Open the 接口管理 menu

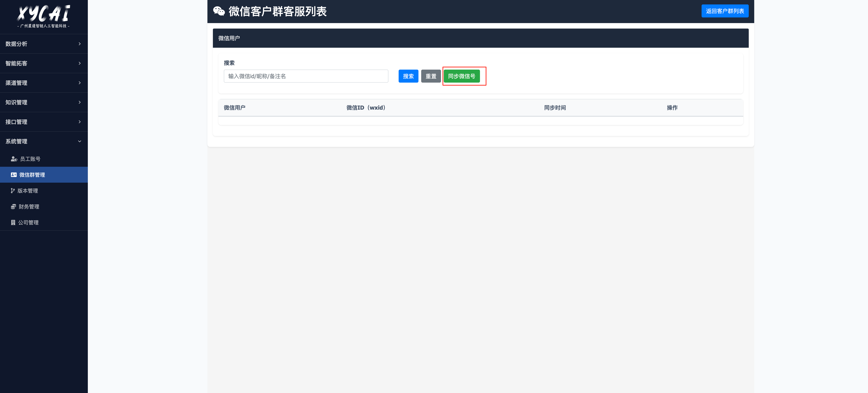pyautogui.click(x=44, y=122)
